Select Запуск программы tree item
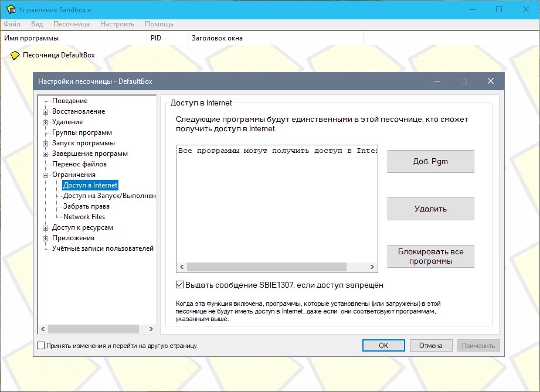 pyautogui.click(x=83, y=143)
